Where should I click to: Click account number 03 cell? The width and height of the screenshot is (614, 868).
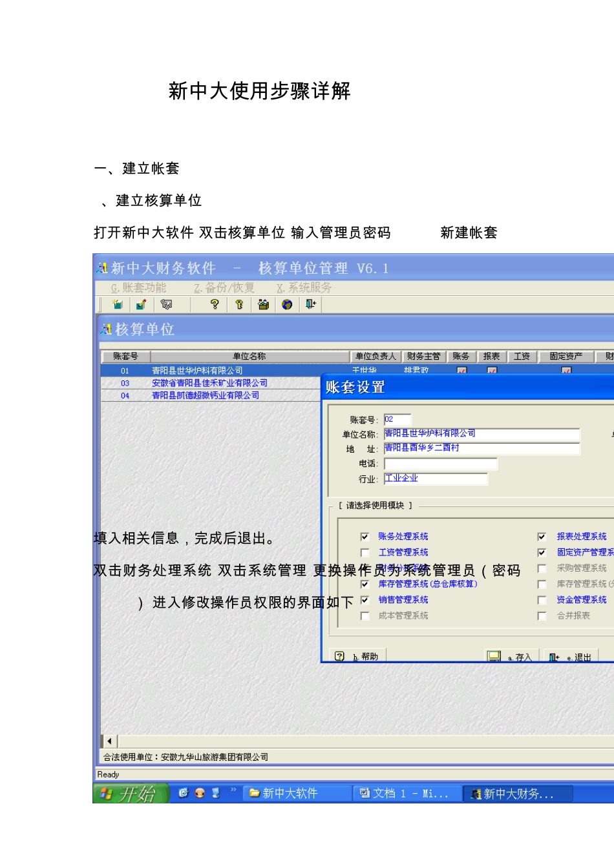point(125,383)
